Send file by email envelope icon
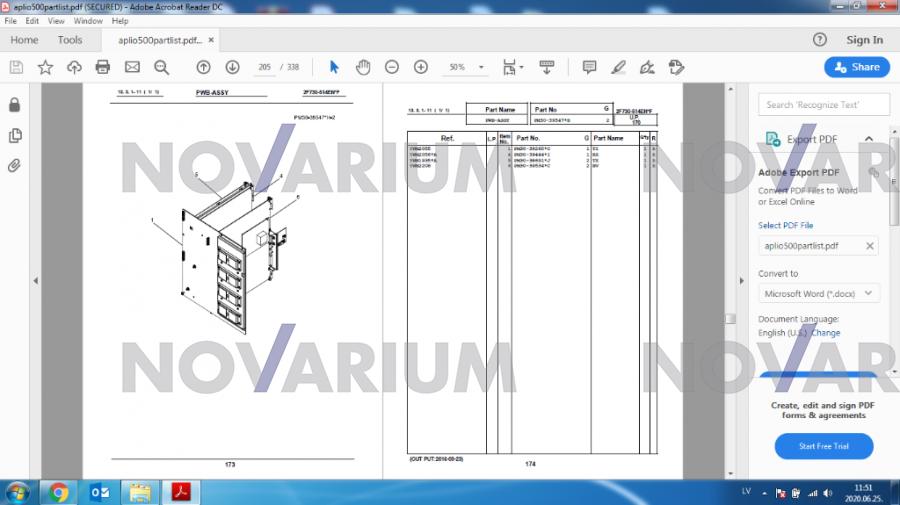Image resolution: width=900 pixels, height=505 pixels. pos(132,67)
